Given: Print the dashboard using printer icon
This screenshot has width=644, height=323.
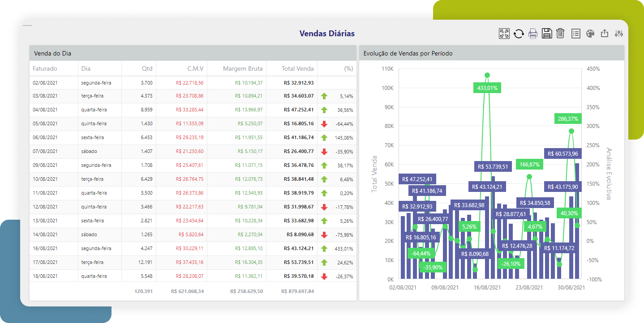Looking at the screenshot, I should coord(532,34).
